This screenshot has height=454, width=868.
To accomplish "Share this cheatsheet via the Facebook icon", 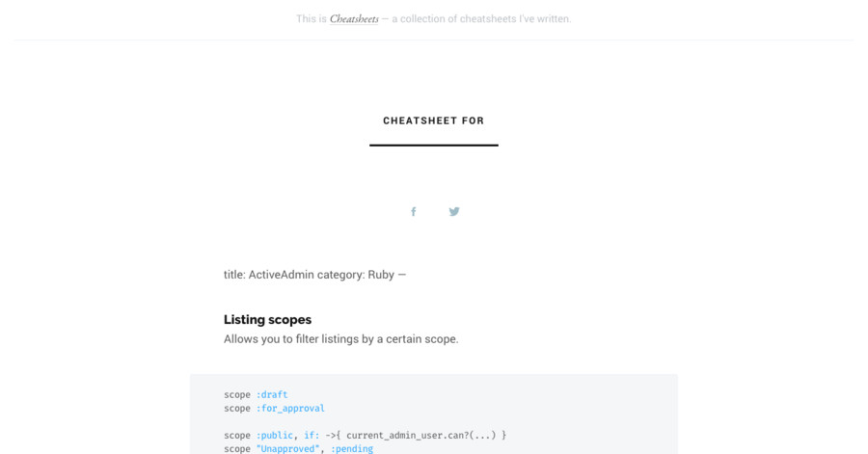I will pyautogui.click(x=413, y=211).
